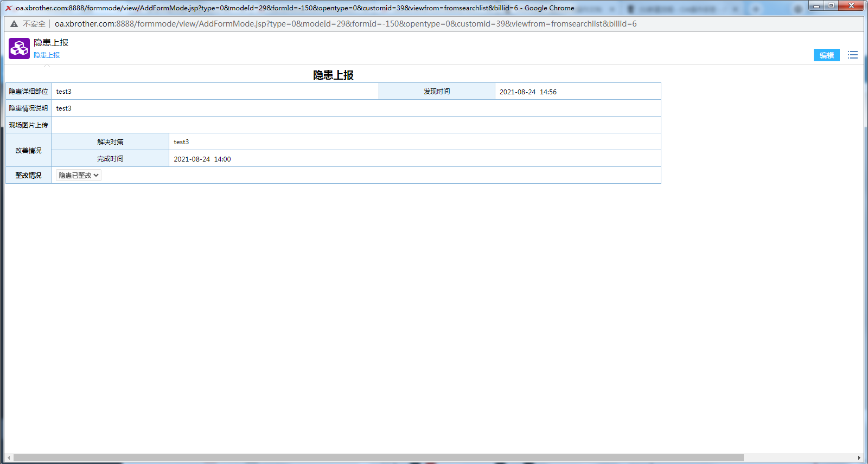Click the 发现时间 value 2021-08-24 14:56
Image resolution: width=868 pixels, height=464 pixels.
point(528,92)
